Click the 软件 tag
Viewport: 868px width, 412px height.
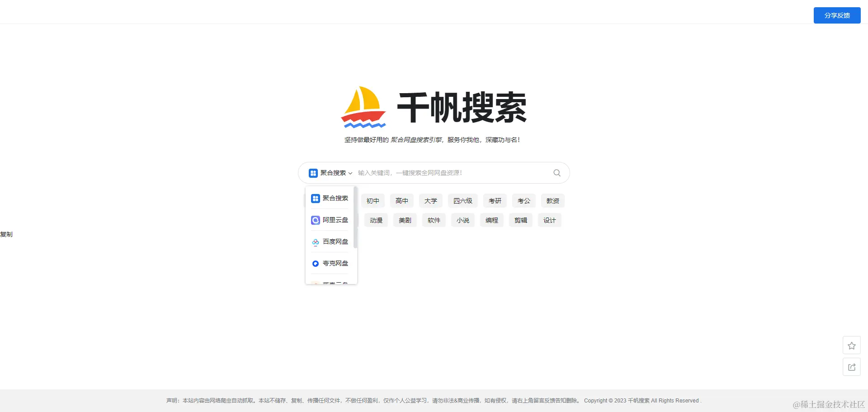pos(434,220)
